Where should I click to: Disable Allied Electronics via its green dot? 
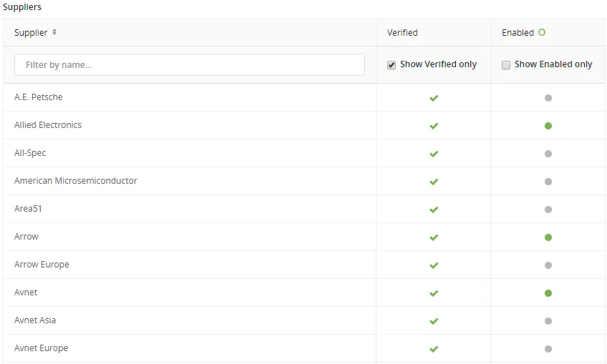548,126
